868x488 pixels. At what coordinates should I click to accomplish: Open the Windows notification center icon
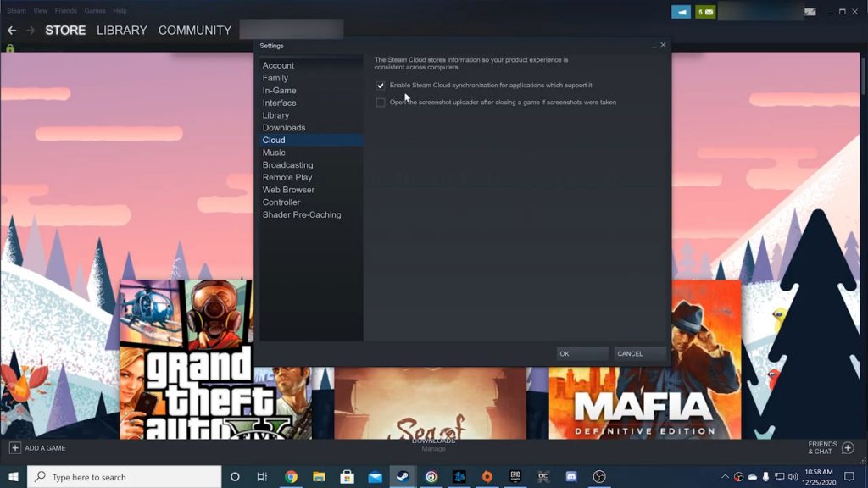(x=849, y=476)
